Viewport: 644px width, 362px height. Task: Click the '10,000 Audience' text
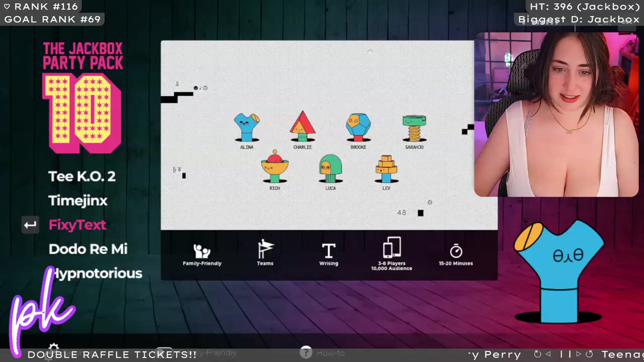tap(391, 268)
